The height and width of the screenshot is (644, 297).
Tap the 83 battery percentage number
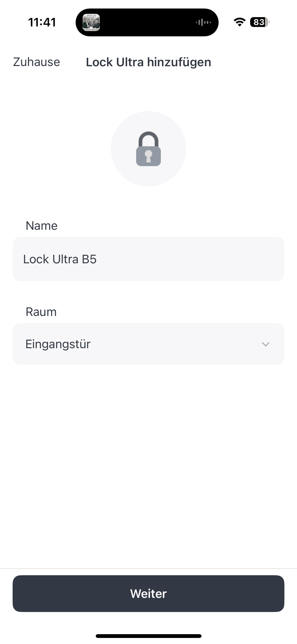[259, 22]
